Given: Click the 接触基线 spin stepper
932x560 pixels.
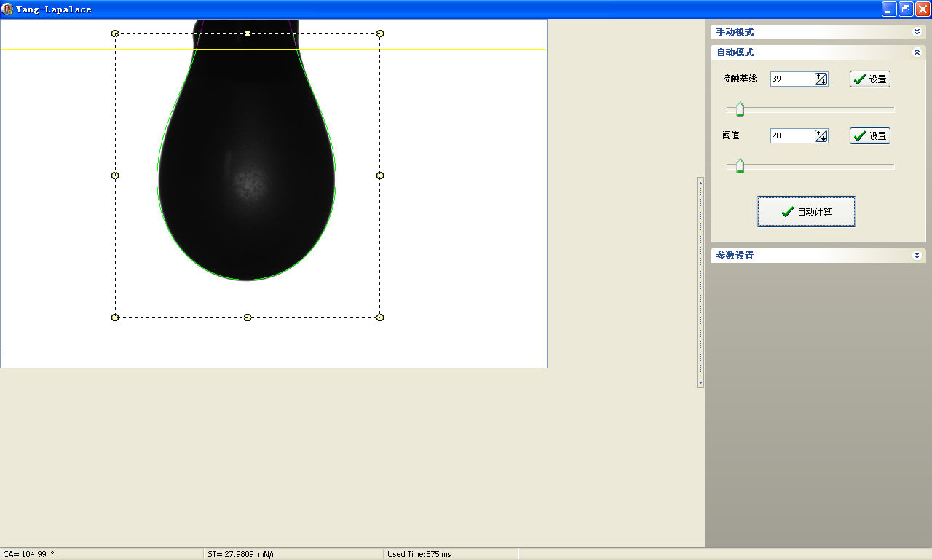Looking at the screenshot, I should tap(821, 79).
